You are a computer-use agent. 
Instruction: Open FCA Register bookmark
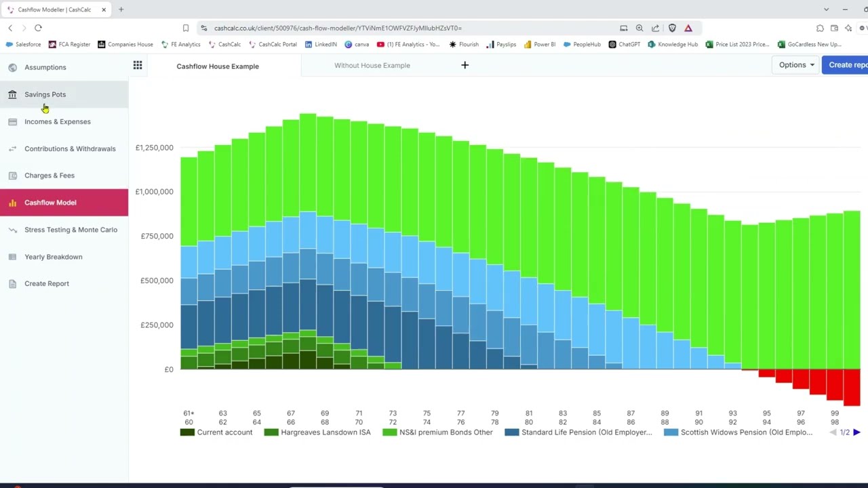click(x=69, y=44)
